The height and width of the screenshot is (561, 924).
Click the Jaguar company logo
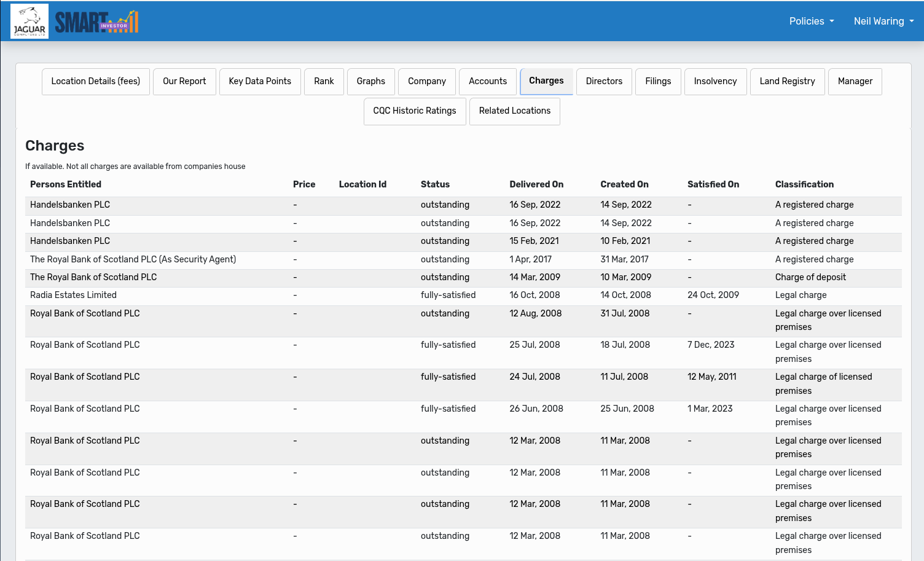coord(29,22)
